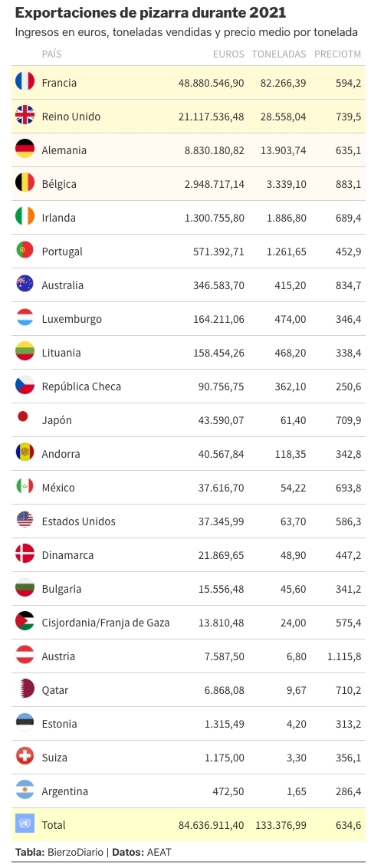Select the Cisjordania/Franja de Gaza row label

(106, 622)
